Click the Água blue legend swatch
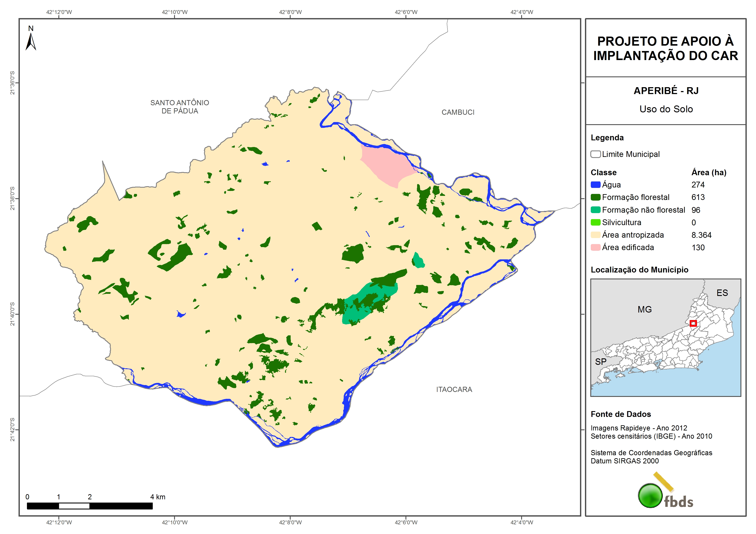 (x=595, y=185)
